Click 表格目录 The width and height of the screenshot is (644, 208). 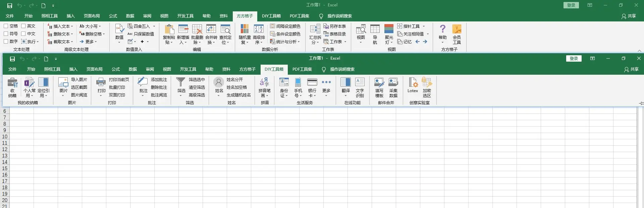[x=335, y=34]
